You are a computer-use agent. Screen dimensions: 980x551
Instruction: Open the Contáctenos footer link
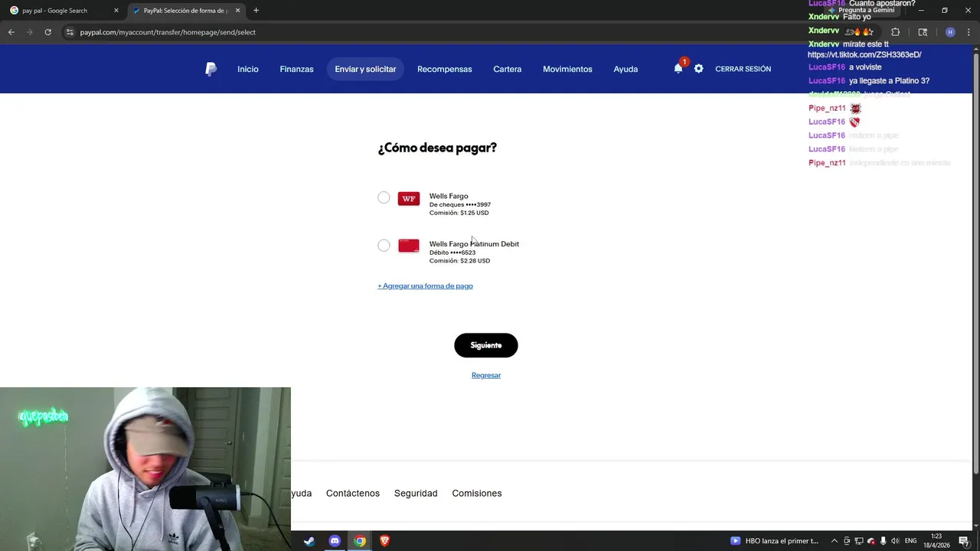[353, 494]
